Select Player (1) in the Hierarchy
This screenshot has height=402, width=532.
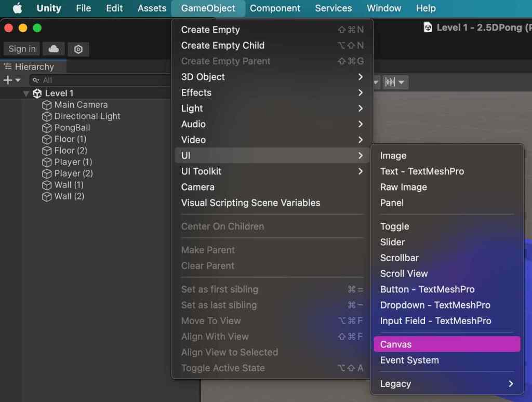73,162
